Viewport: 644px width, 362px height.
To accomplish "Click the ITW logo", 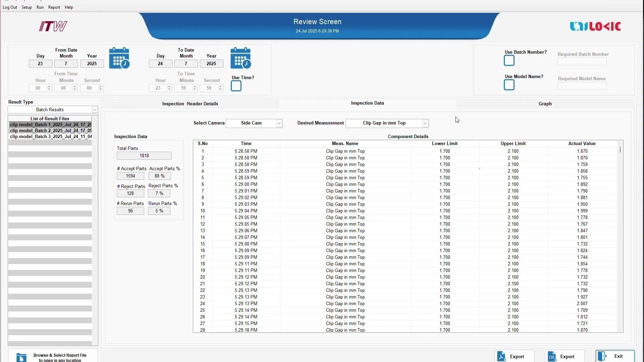I will click(x=52, y=26).
